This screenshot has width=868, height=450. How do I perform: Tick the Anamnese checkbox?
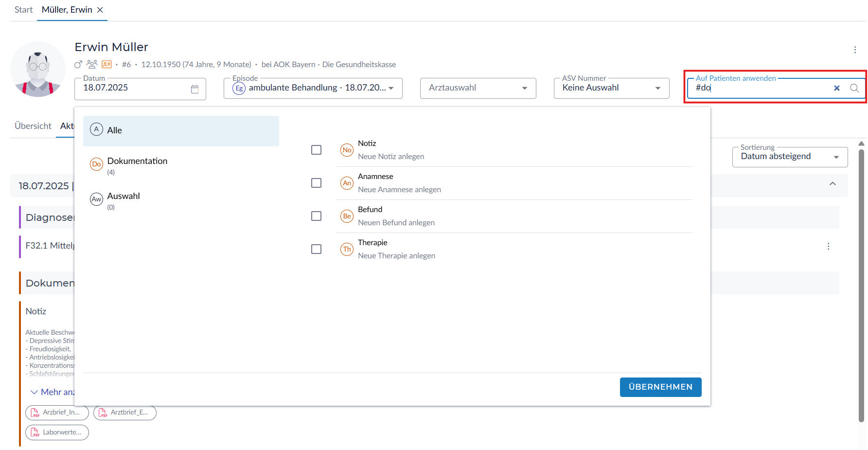316,183
